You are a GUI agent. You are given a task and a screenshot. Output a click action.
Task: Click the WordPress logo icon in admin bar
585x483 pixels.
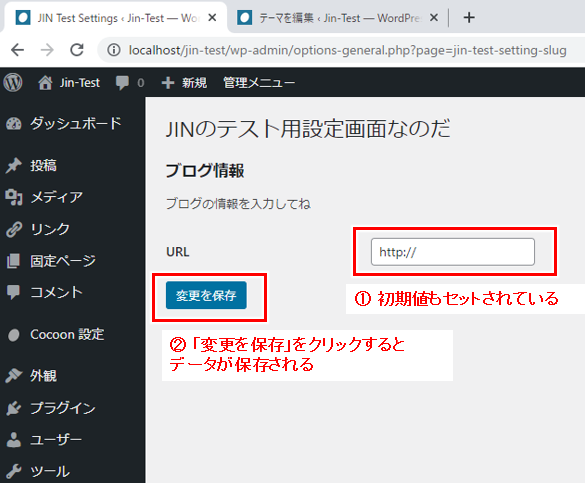tap(13, 82)
